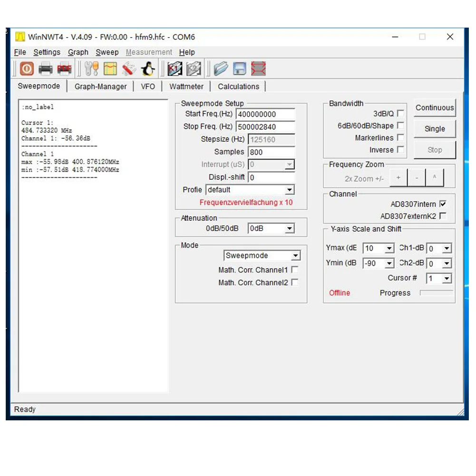Open the wrench and screwdriver settings icon
The width and height of the screenshot is (476, 476).
[x=92, y=68]
